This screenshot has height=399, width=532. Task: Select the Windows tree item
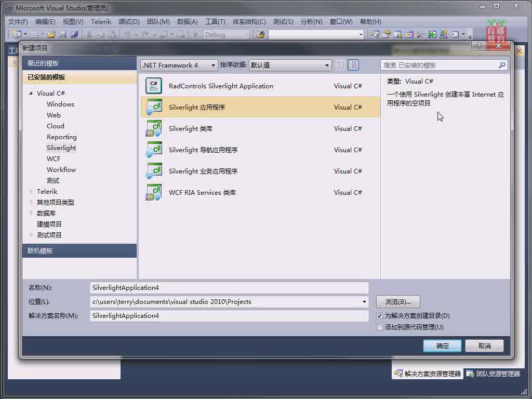coord(60,104)
